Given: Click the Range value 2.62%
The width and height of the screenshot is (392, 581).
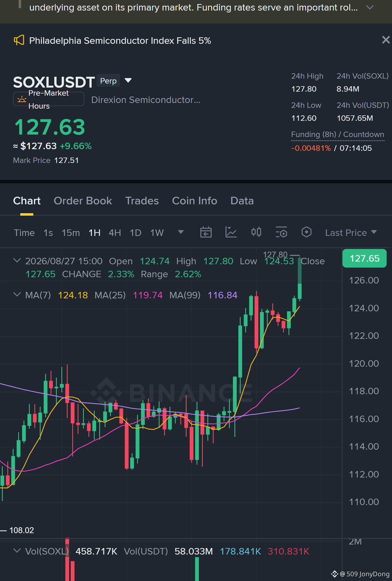Looking at the screenshot, I should pos(188,274).
